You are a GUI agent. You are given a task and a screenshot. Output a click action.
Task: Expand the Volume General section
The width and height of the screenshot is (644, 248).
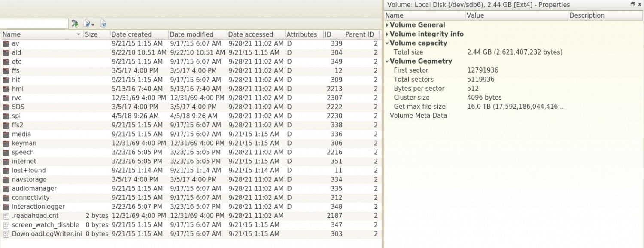(387, 25)
